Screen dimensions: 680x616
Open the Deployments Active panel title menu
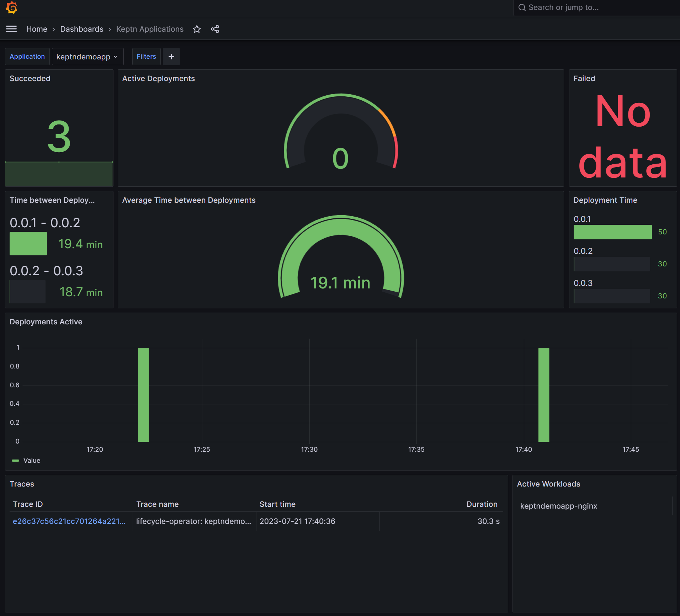pyautogui.click(x=46, y=322)
